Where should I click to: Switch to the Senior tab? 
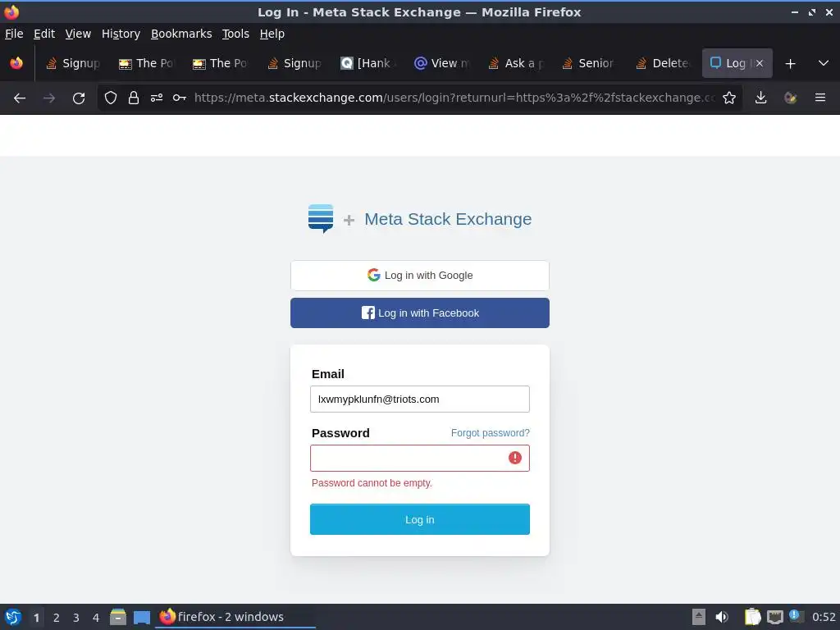click(x=590, y=63)
